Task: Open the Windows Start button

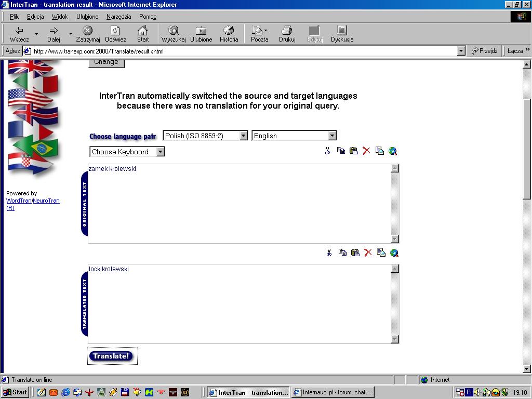Action: coord(15,392)
